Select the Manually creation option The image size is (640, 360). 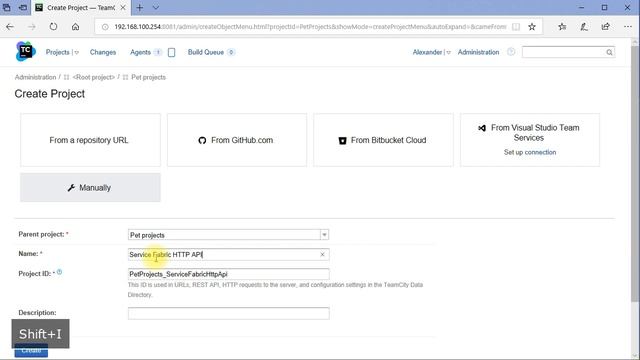click(90, 187)
